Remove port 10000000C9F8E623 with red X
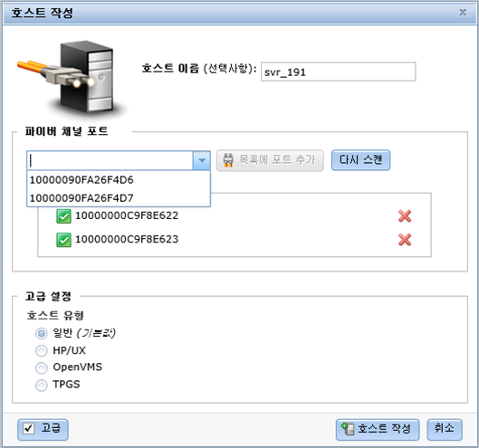Image resolution: width=479 pixels, height=448 pixels. click(405, 240)
